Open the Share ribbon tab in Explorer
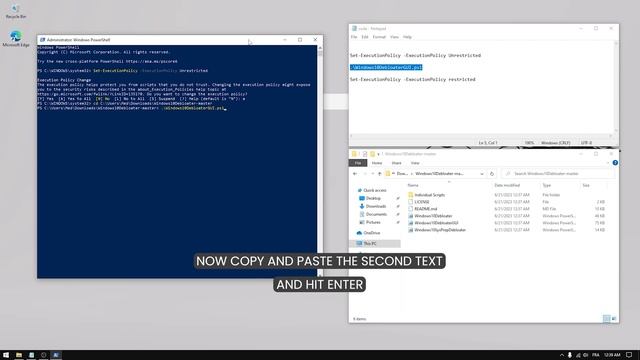 tap(396, 163)
